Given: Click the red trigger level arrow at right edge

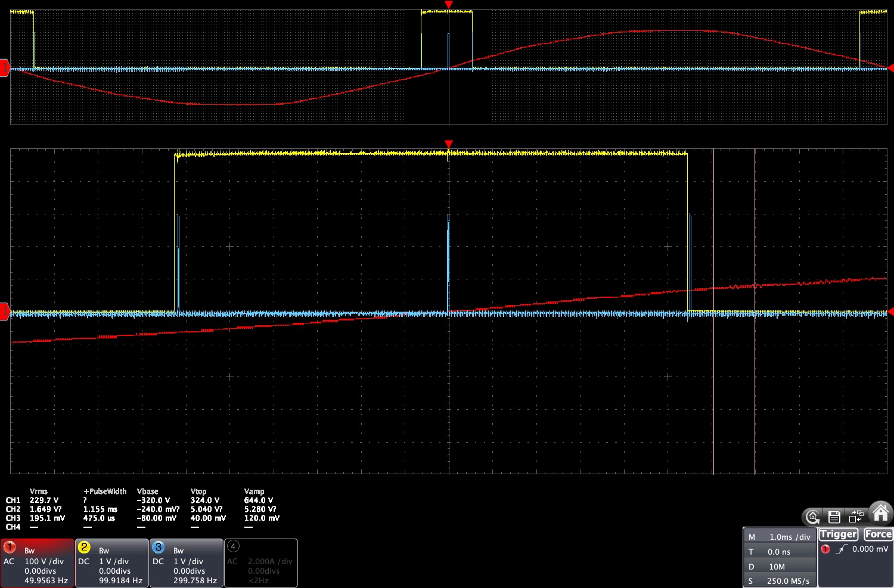Looking at the screenshot, I should 890,312.
